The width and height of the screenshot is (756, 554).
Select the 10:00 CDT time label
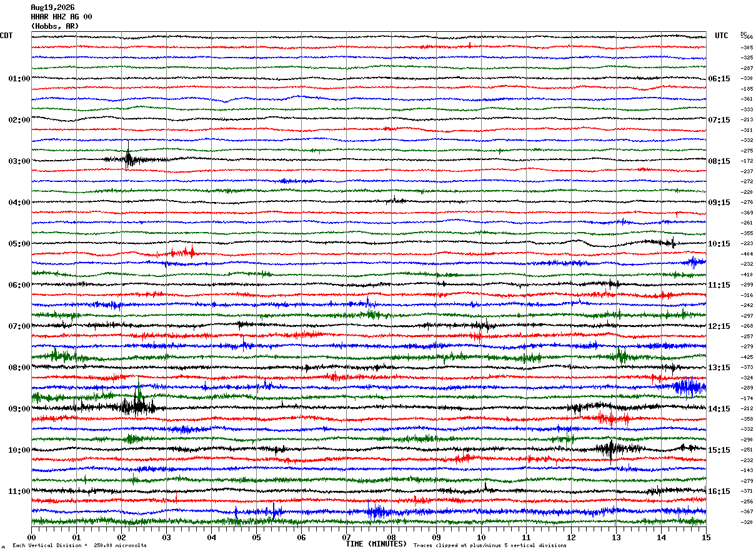[x=19, y=450]
